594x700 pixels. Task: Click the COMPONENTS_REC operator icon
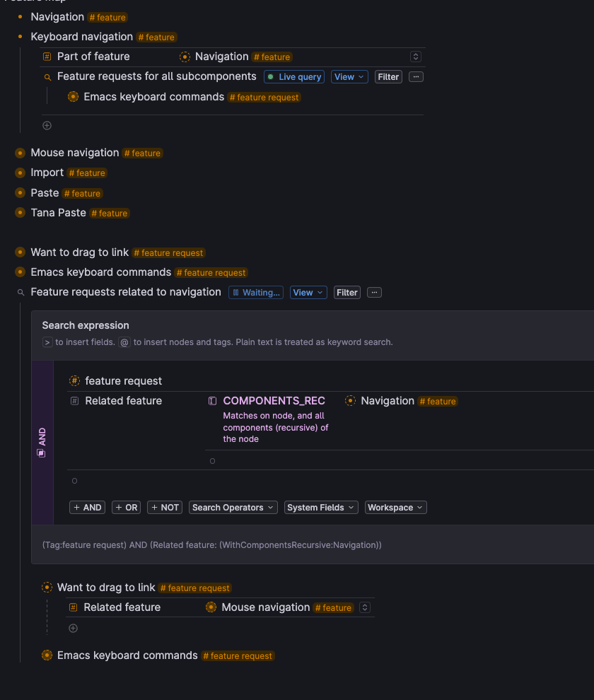click(213, 401)
